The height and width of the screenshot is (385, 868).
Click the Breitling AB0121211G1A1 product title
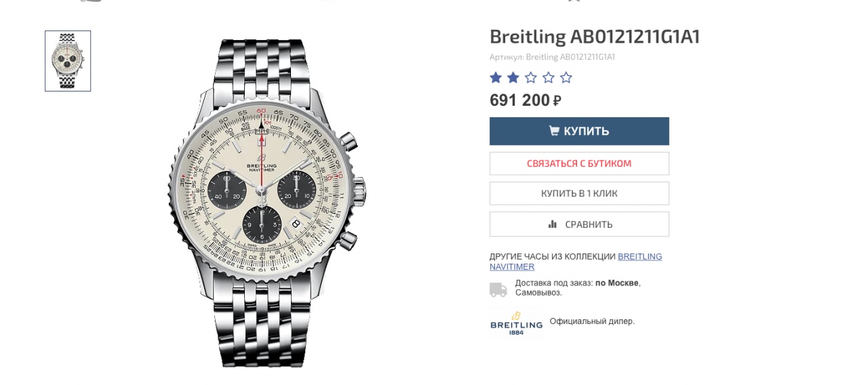click(594, 37)
